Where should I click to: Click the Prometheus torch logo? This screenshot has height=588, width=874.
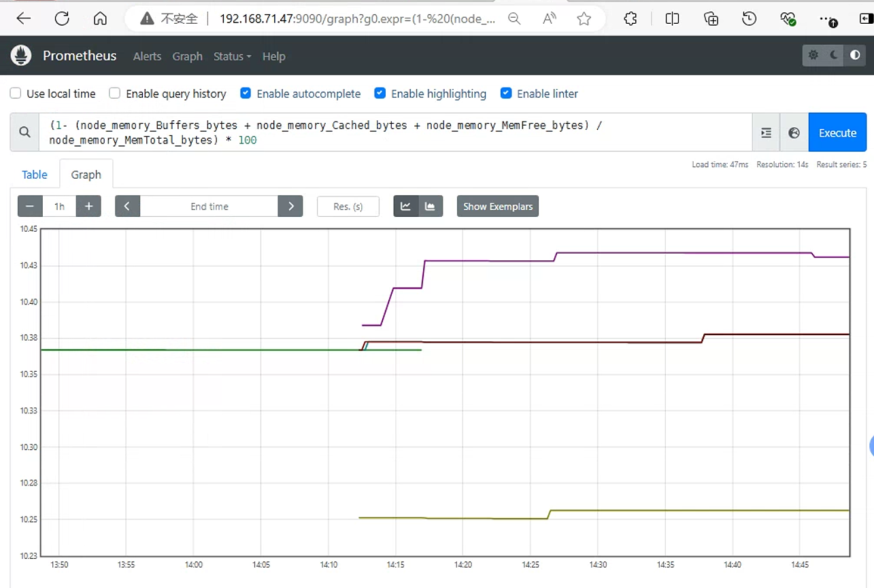[x=21, y=56]
